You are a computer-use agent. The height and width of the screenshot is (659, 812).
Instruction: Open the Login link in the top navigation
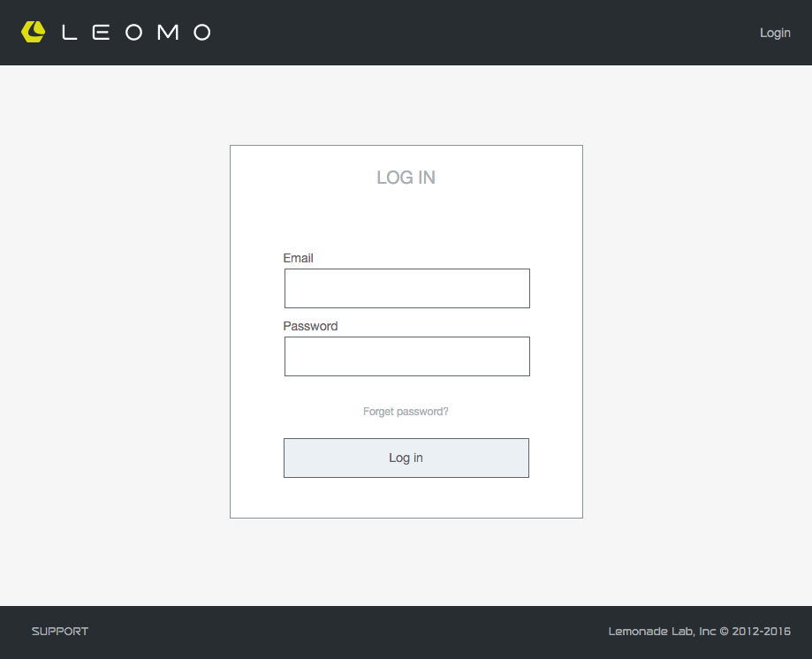[x=775, y=33]
